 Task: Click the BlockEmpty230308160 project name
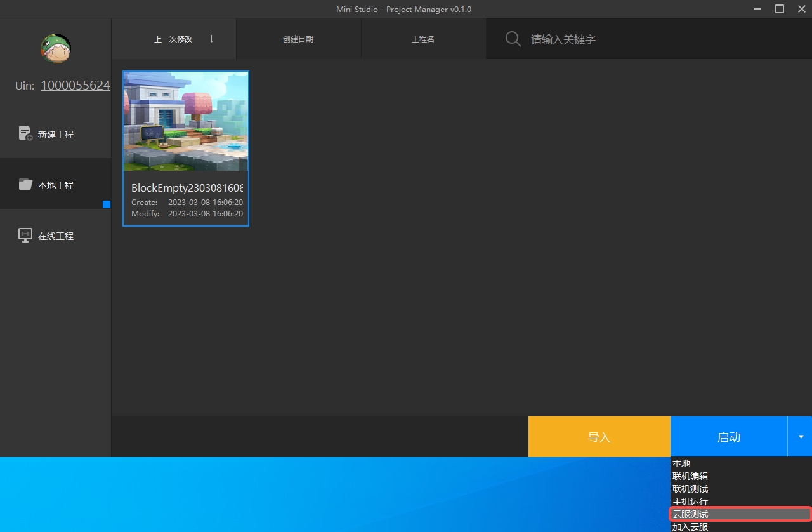point(187,188)
